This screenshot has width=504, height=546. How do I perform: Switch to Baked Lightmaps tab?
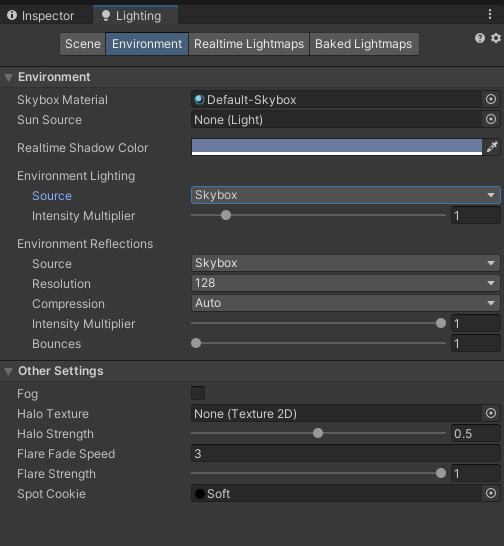pyautogui.click(x=364, y=44)
